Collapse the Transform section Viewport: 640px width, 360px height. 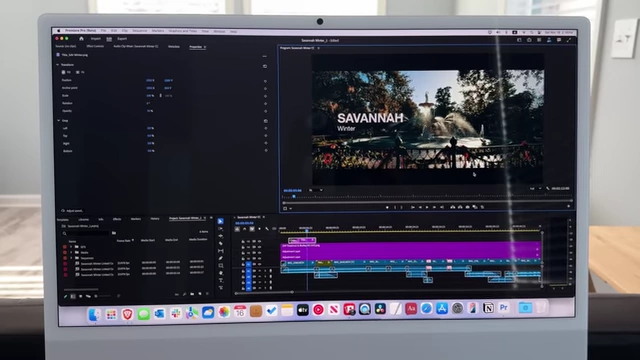point(58,64)
